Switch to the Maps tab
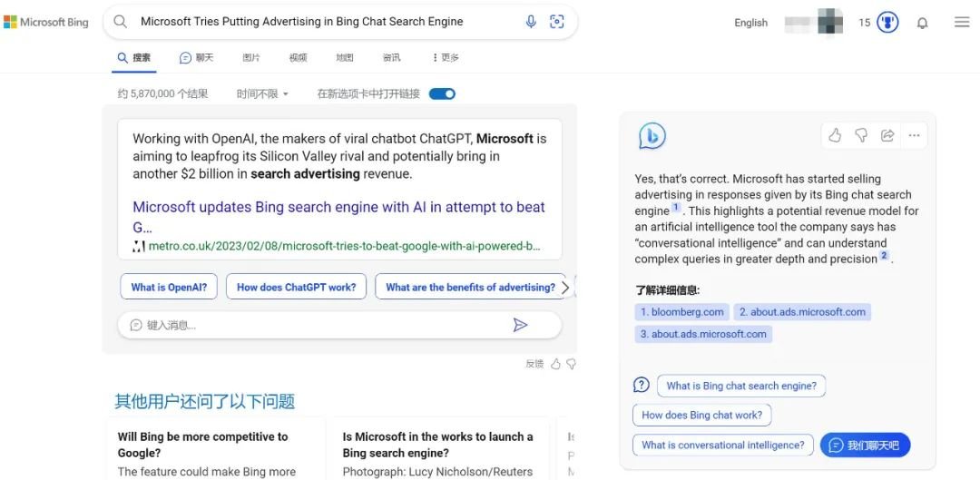The height and width of the screenshot is (480, 980). pyautogui.click(x=345, y=57)
